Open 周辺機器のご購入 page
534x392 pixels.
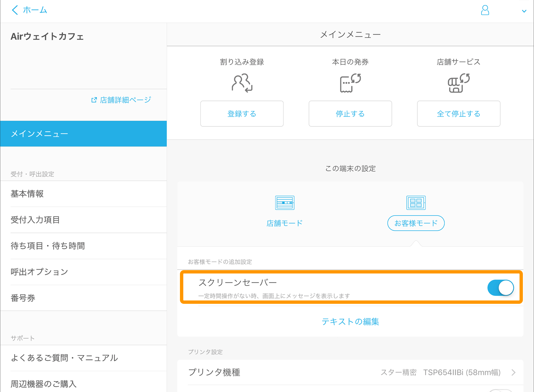pos(83,384)
